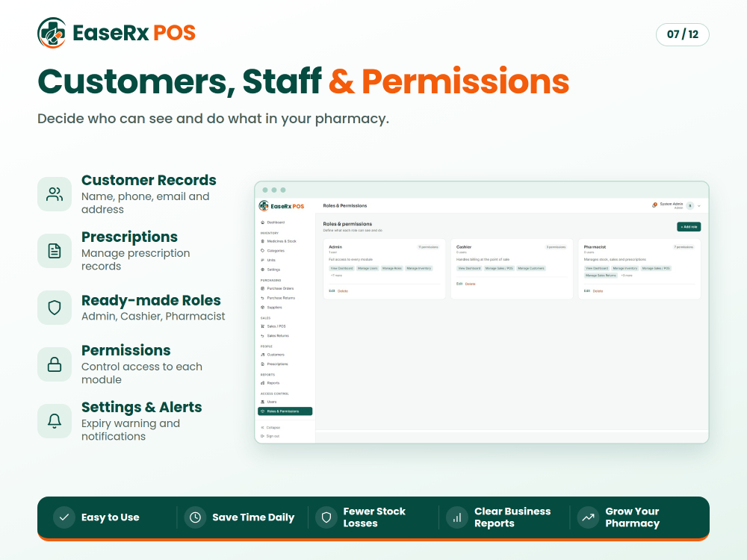Click the Customer Records people icon
This screenshot has height=560, width=747.
tap(55, 194)
